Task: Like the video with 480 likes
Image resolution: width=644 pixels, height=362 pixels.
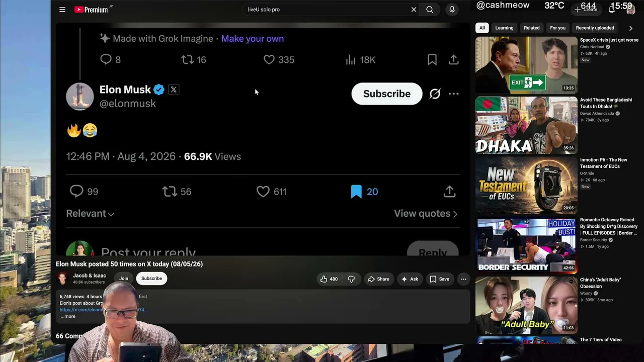Action: point(329,279)
